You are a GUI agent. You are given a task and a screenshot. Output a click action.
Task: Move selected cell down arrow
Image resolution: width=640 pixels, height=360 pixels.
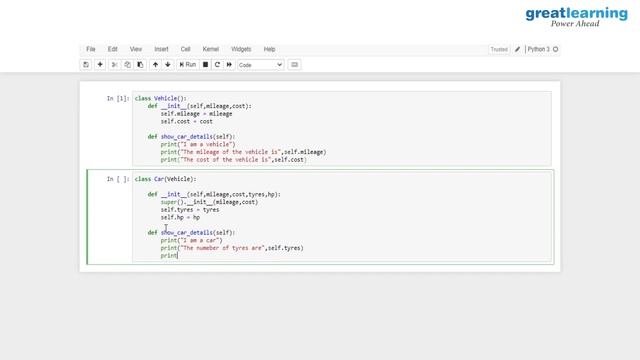click(168, 64)
